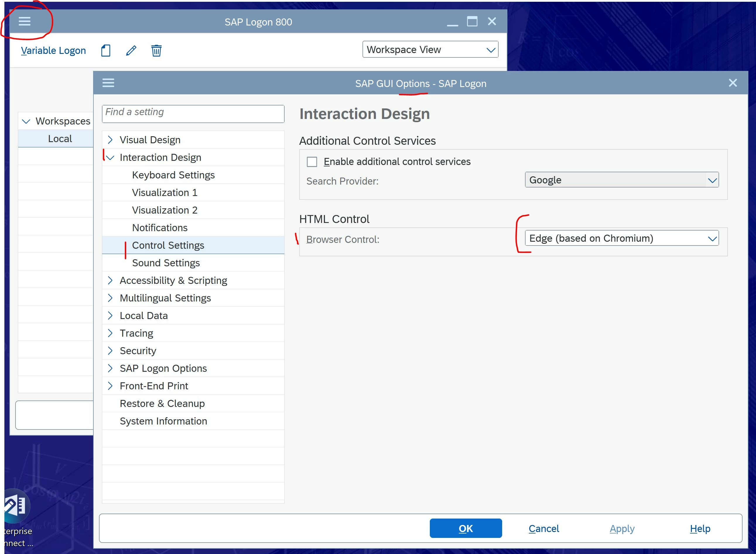Open SAP Logon hamburger menu
The width and height of the screenshot is (756, 554).
pyautogui.click(x=25, y=21)
